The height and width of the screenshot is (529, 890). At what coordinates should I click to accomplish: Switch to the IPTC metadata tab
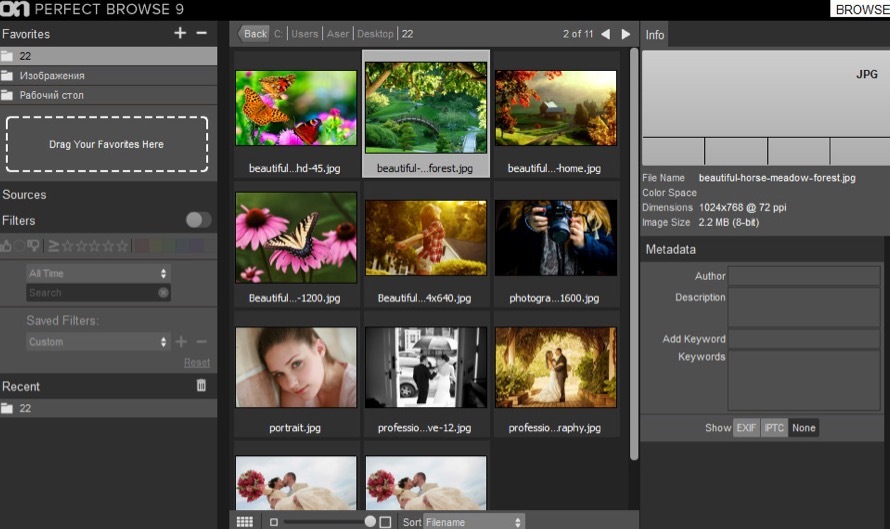[x=774, y=428]
